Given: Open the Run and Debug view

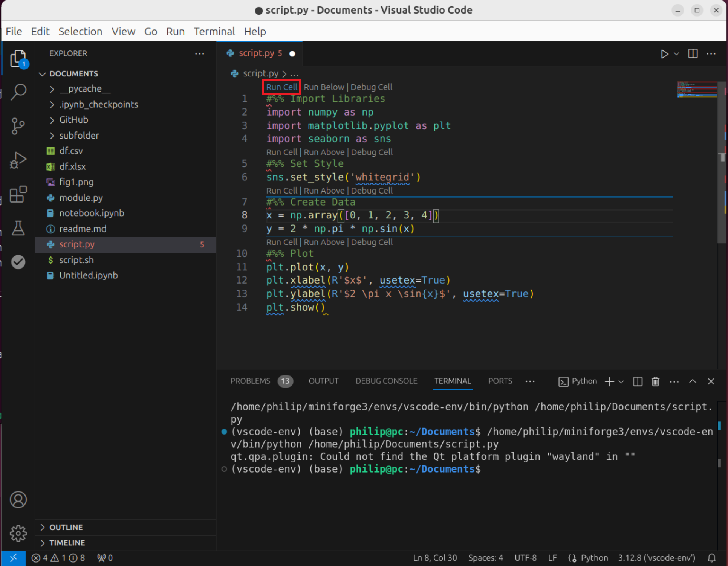Looking at the screenshot, I should coord(18,160).
